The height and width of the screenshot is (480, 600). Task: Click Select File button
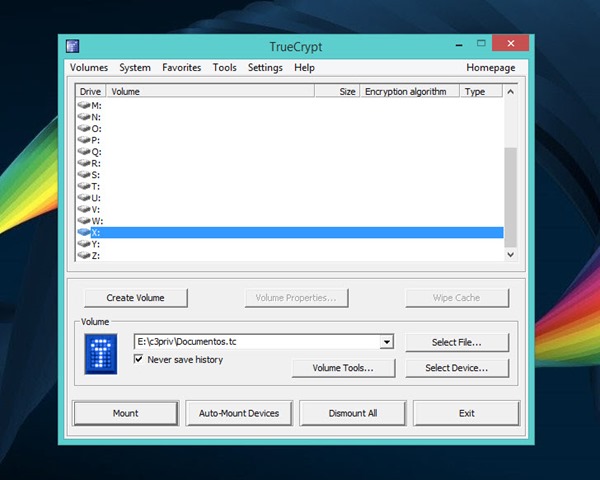[x=457, y=342]
